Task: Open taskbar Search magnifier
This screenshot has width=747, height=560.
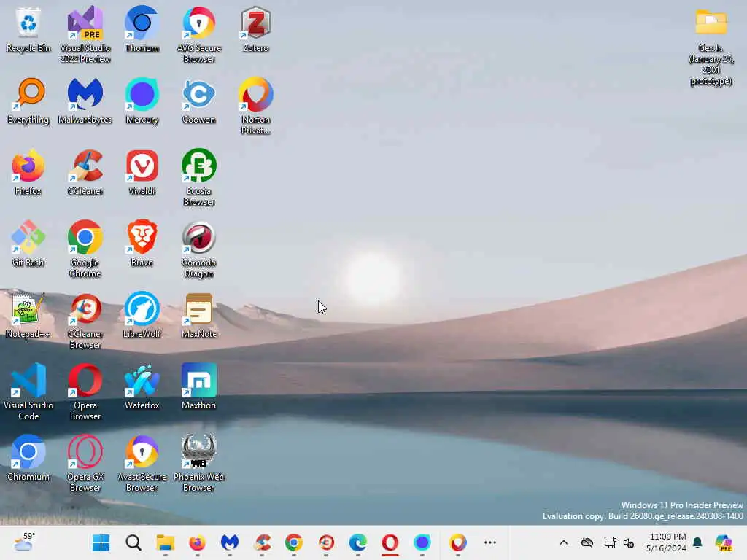Action: [133, 542]
